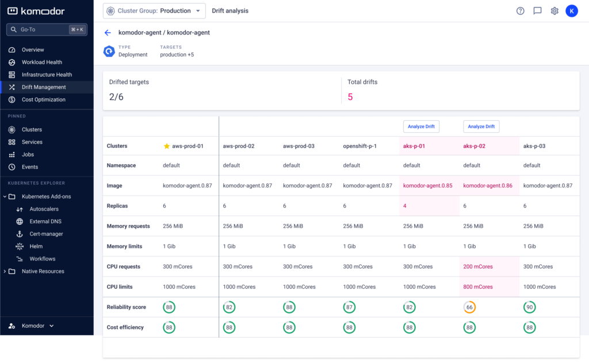Click the aks-p-03 cluster header
The image size is (589, 364).
[x=534, y=145]
